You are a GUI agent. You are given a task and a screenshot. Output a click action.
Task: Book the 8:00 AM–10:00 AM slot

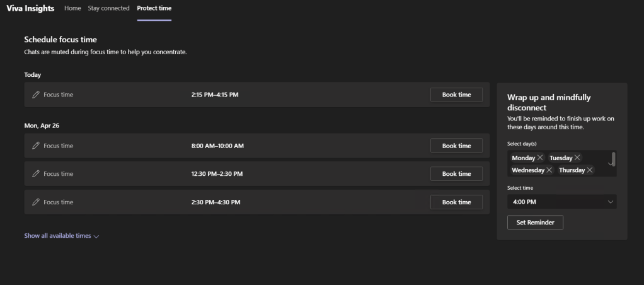pyautogui.click(x=456, y=146)
